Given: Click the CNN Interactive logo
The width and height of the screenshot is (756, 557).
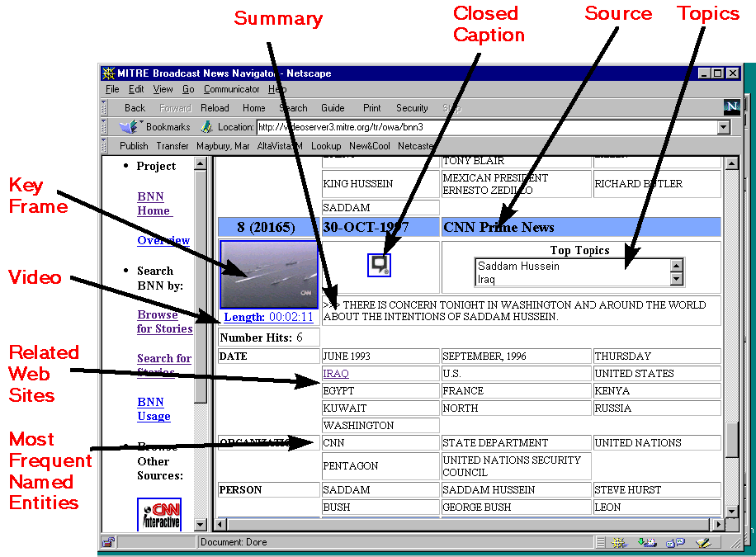Looking at the screenshot, I should (x=161, y=513).
